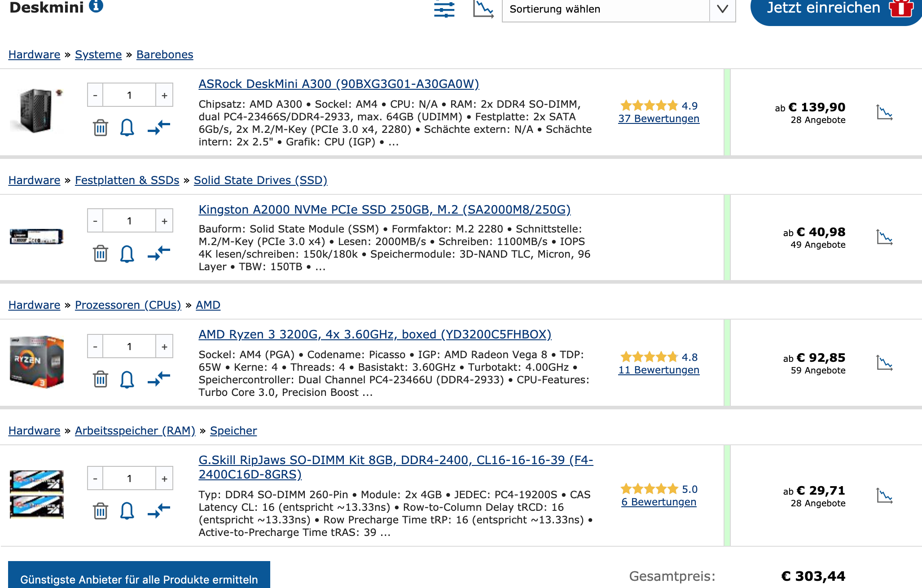Increase quantity of ASRock DeskMini A300

click(164, 95)
